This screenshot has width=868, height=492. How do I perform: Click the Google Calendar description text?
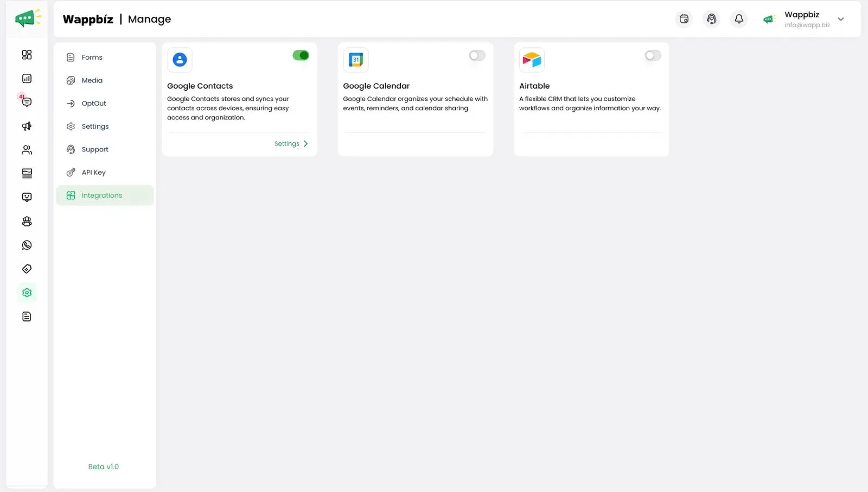(x=416, y=104)
